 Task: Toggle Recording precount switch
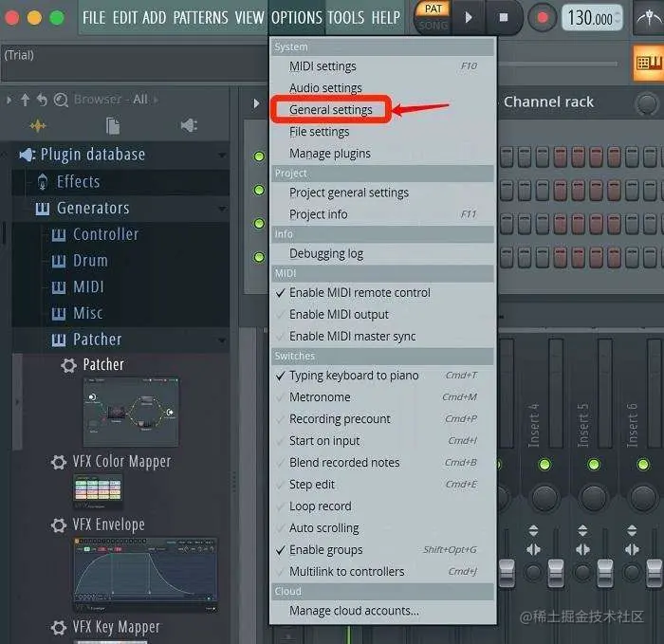click(x=382, y=419)
